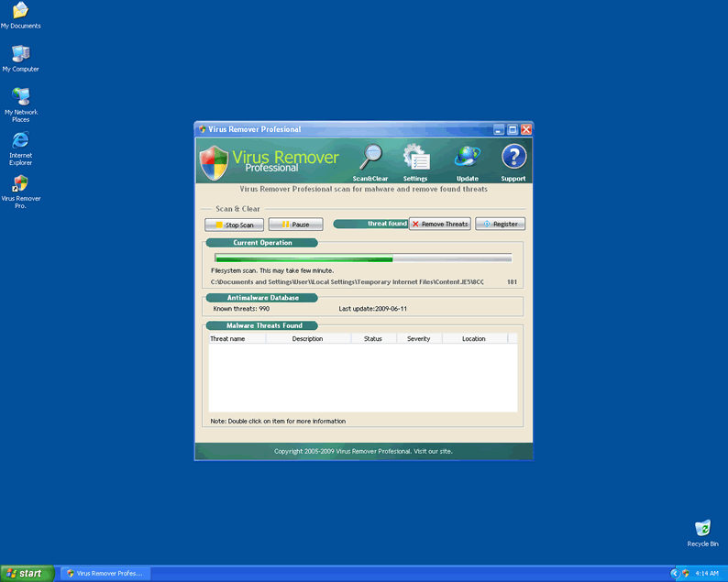The image size is (728, 582).
Task: Sort by Threat name column header
Action: pyautogui.click(x=237, y=339)
